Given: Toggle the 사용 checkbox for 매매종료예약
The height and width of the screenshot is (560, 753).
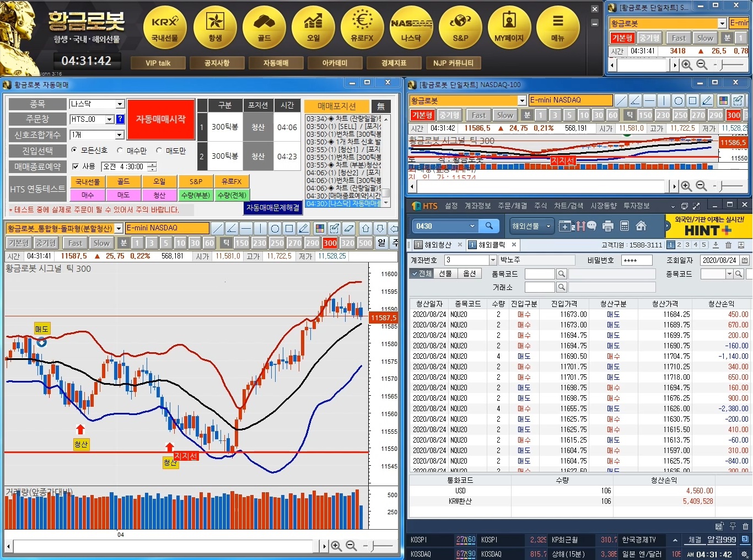Looking at the screenshot, I should 76,166.
